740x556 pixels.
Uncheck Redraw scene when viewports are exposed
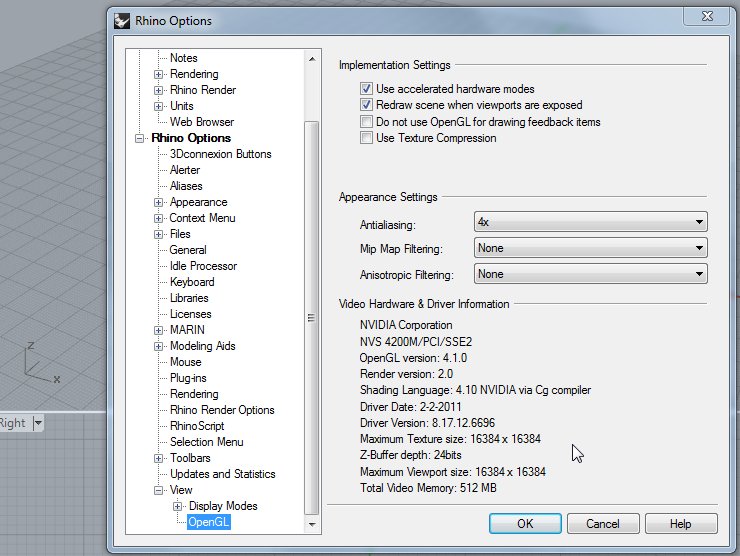(x=366, y=105)
